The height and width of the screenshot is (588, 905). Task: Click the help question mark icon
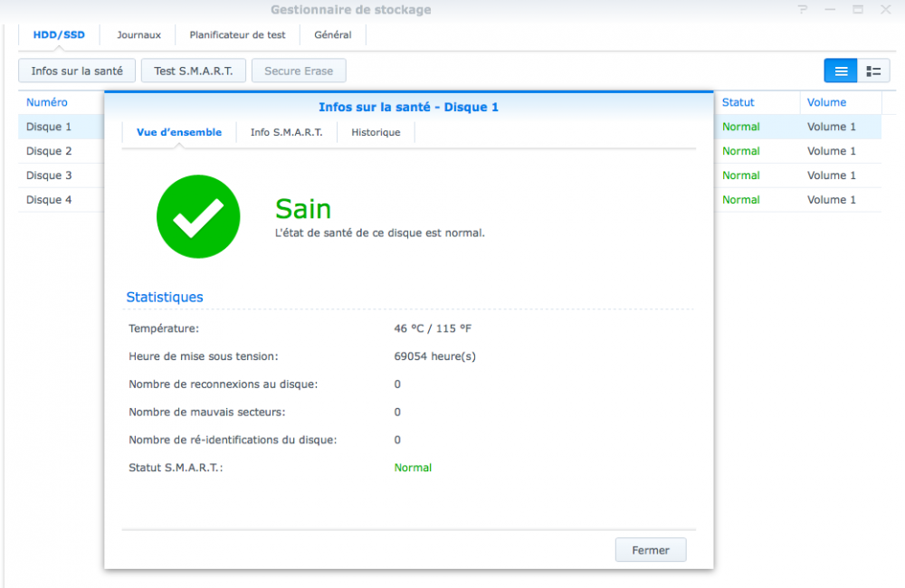coord(803,9)
